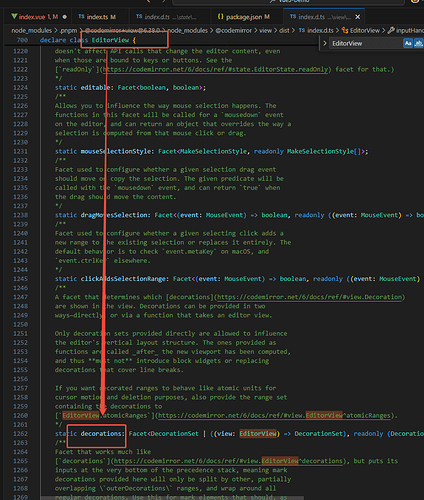
Task: Click the EditorView find input field
Action: (x=366, y=43)
